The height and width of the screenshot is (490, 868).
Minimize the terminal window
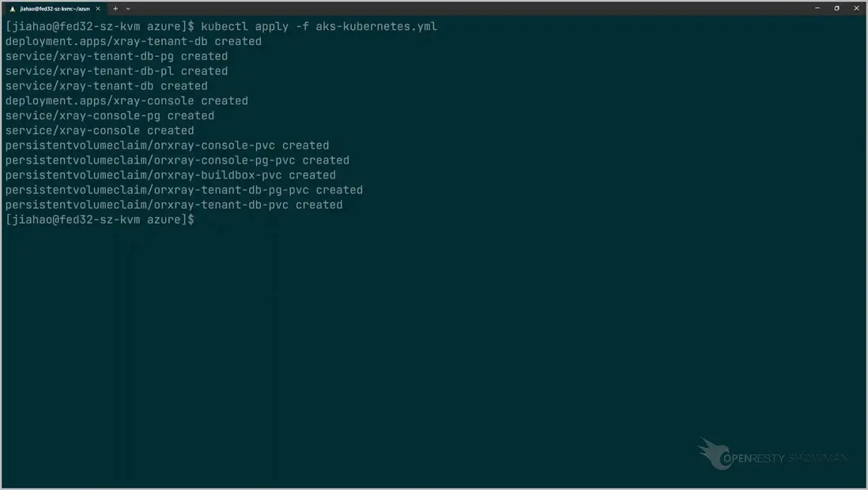pyautogui.click(x=817, y=8)
